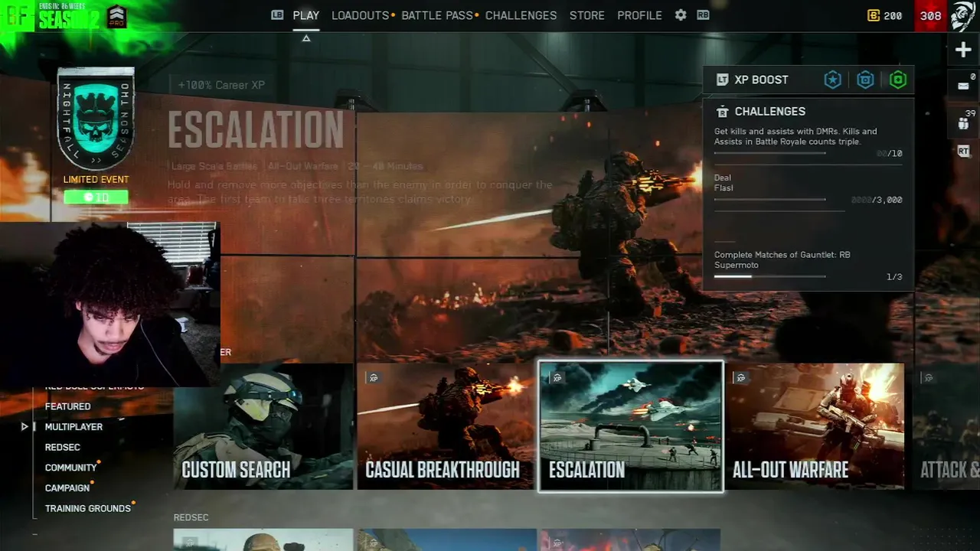Select COMMUNITY in the side menu

click(70, 468)
